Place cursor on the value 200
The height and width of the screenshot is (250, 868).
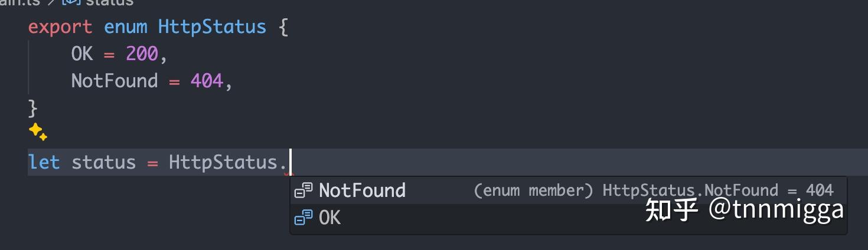pos(142,54)
